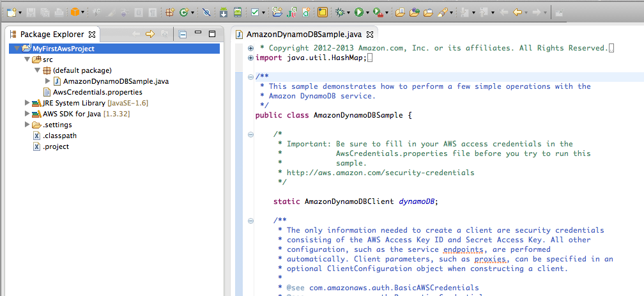Click the AWS Toolkit orange cube icon

(x=76, y=12)
